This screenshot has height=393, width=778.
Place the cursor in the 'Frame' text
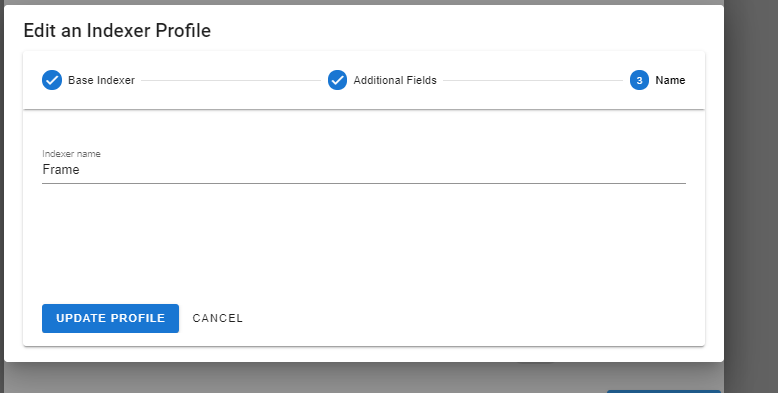click(61, 170)
